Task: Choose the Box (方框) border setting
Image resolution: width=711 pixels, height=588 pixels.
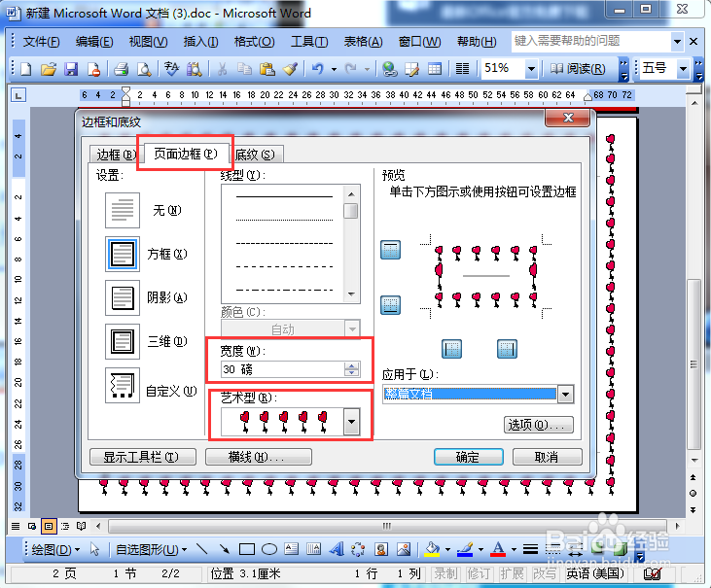Action: pyautogui.click(x=123, y=254)
